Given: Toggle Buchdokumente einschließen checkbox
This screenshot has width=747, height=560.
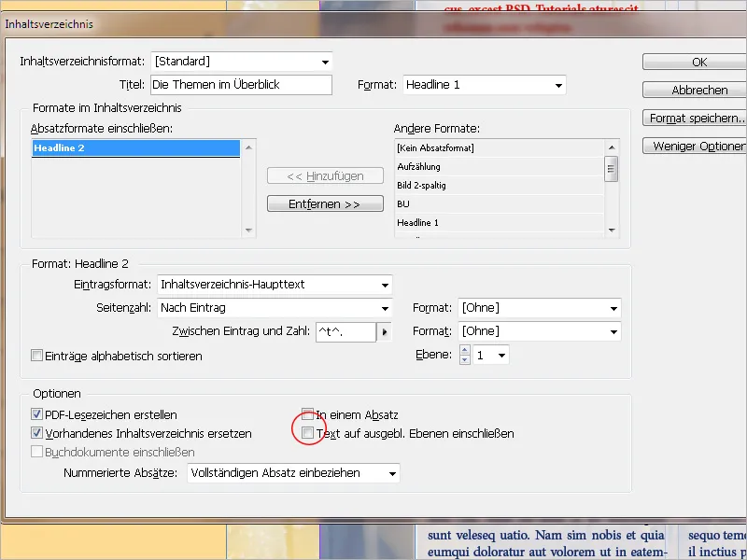Looking at the screenshot, I should 36,452.
